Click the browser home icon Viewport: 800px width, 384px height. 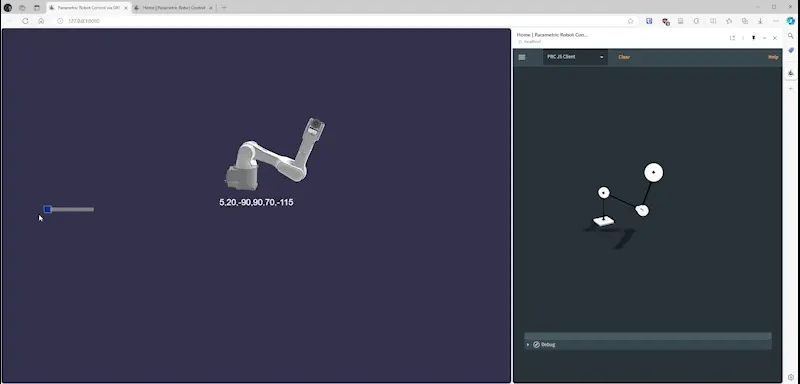(x=41, y=21)
